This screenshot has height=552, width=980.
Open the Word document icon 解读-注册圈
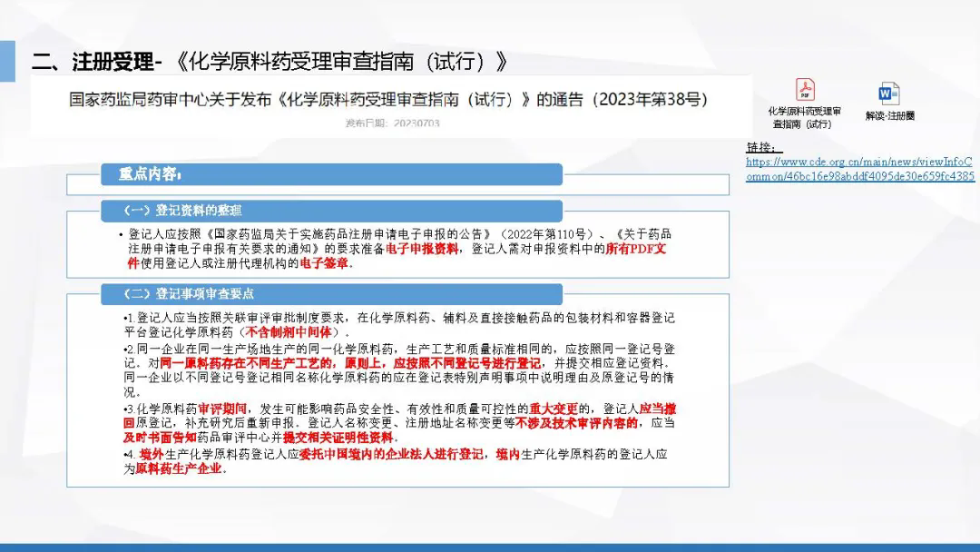[888, 94]
